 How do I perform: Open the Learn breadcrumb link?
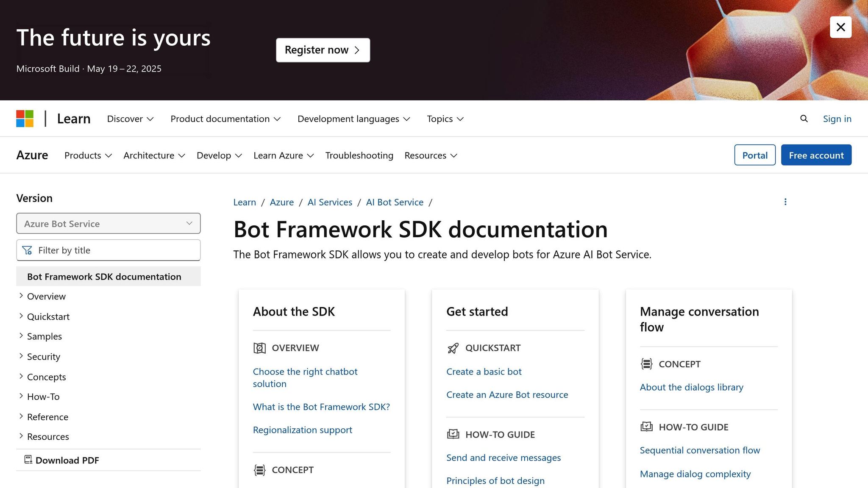point(245,202)
